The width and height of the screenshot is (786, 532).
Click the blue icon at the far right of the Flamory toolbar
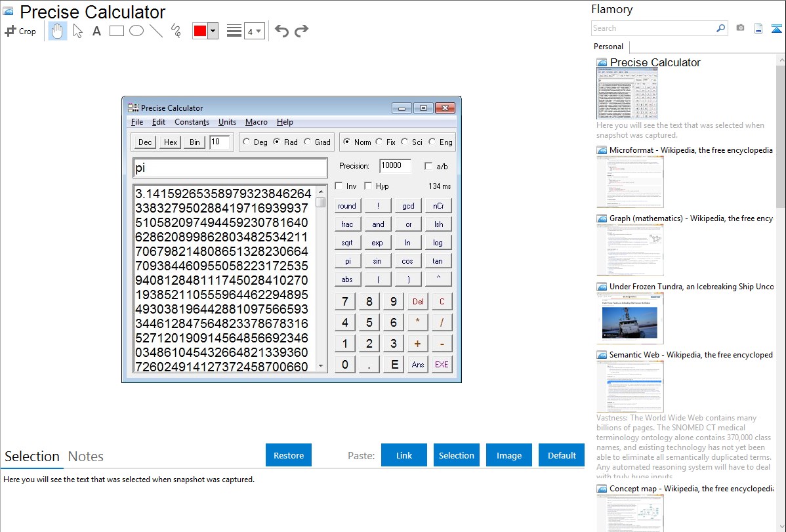[776, 28]
